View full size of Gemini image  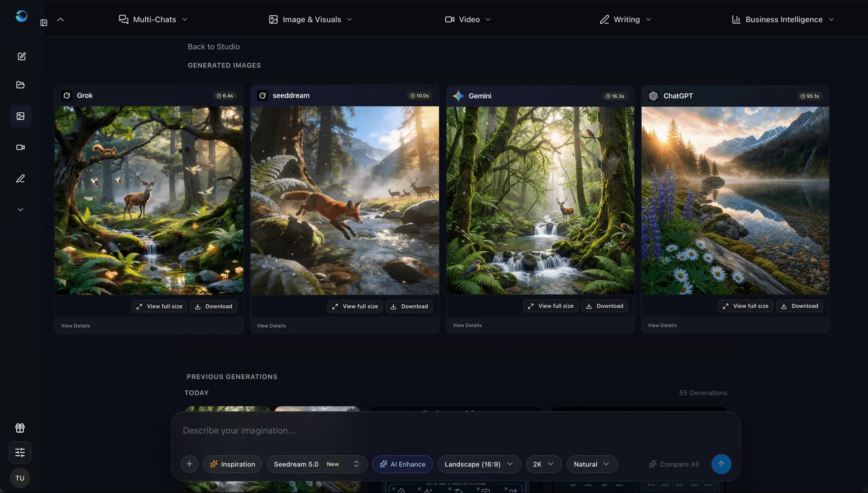pyautogui.click(x=551, y=306)
